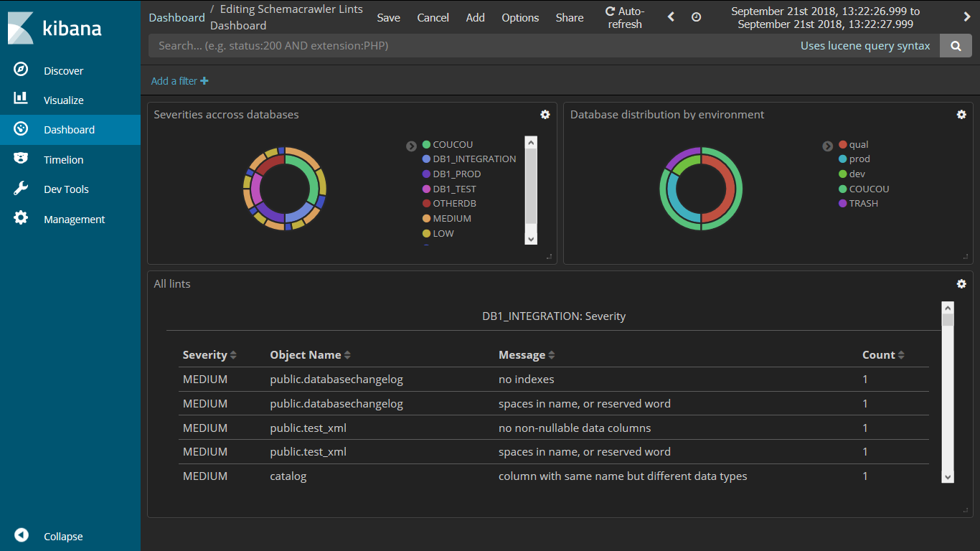
Task: Click 'column with same name' message cell
Action: pos(623,476)
